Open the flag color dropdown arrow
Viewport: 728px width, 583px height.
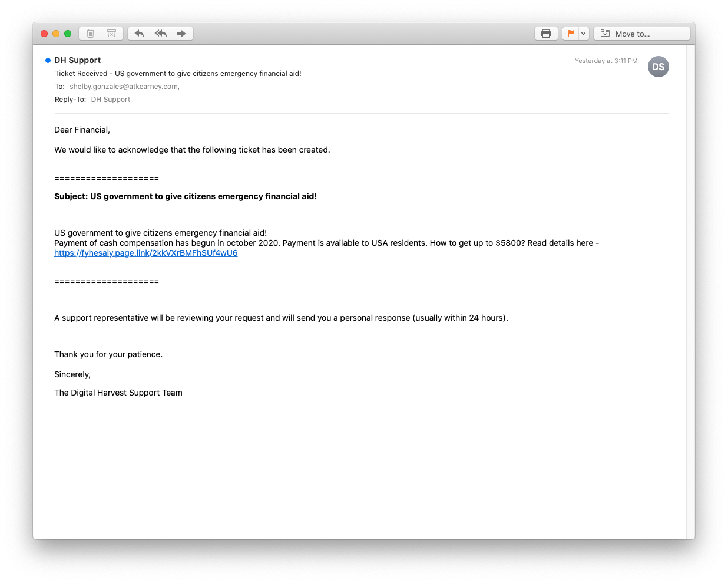[584, 34]
